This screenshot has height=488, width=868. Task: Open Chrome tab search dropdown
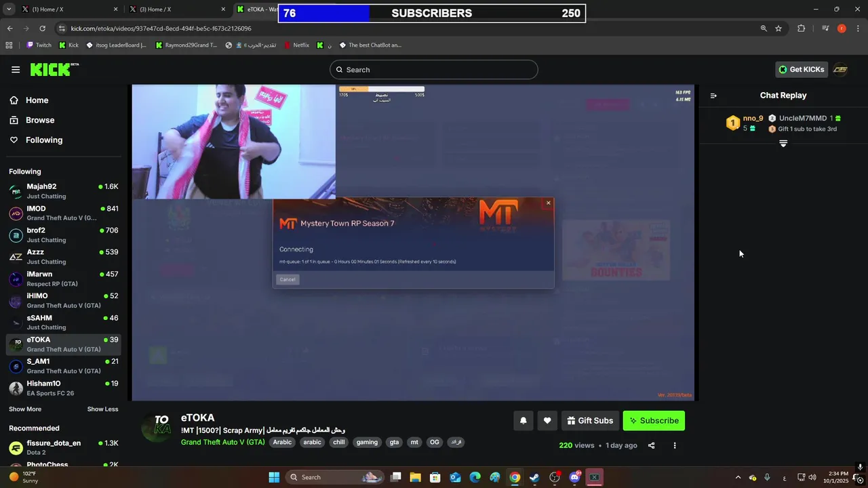pyautogui.click(x=9, y=9)
